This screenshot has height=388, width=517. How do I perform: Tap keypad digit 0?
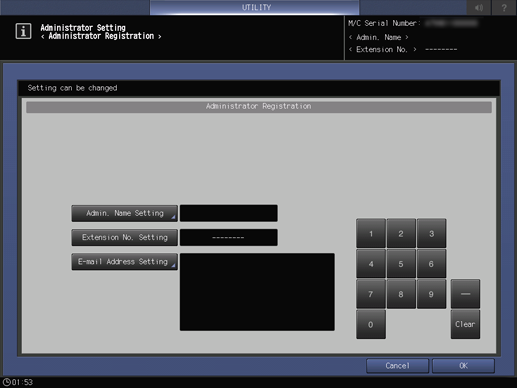[371, 324]
